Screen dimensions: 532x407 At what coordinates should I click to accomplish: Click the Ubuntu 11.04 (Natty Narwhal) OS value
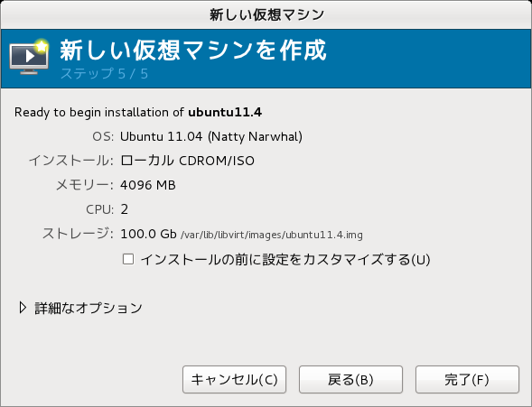click(211, 136)
